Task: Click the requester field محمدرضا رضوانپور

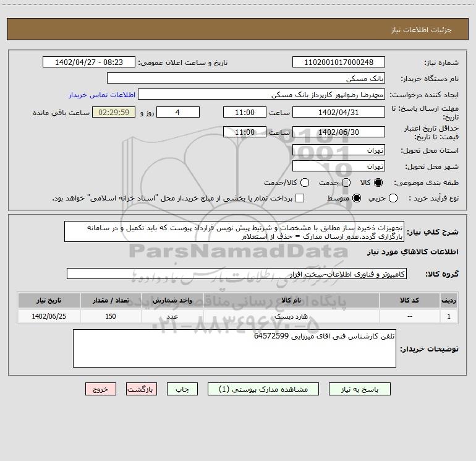Action: click(x=261, y=95)
